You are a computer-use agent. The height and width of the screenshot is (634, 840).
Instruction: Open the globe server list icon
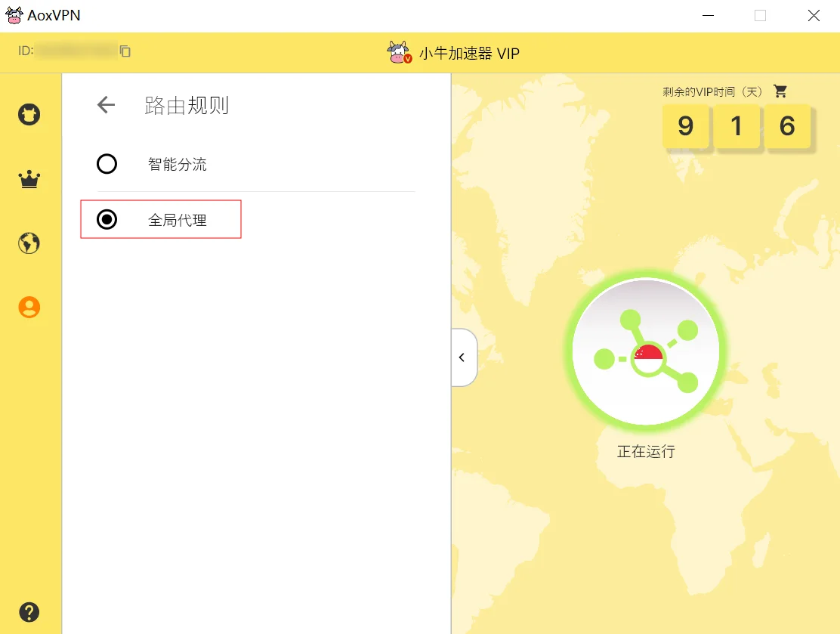coord(29,243)
